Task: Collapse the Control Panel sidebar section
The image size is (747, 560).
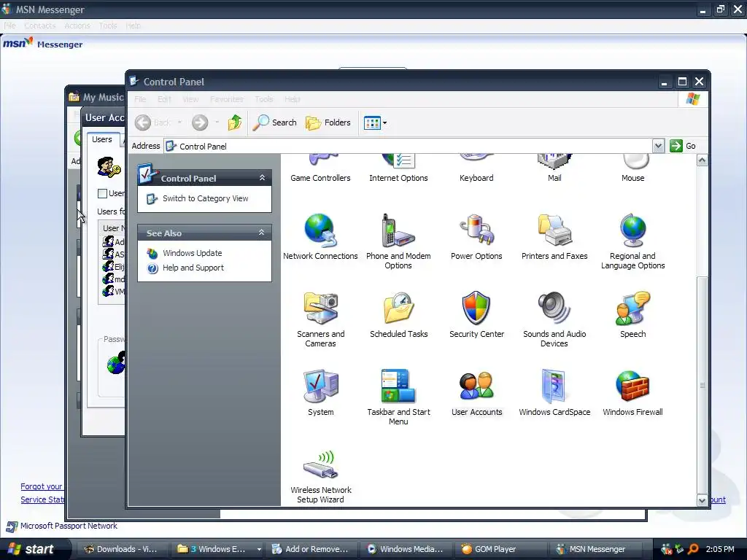Action: (262, 178)
